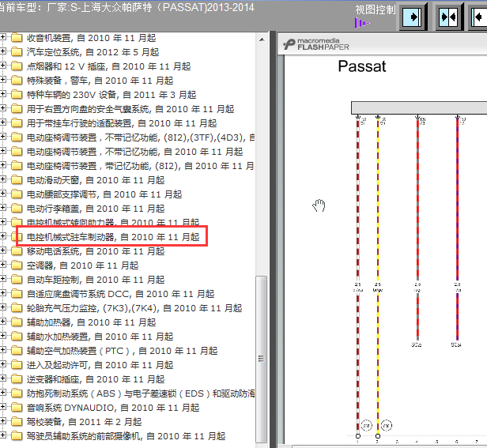The width and height of the screenshot is (487, 448).
Task: Open 自适应底盘调节系统 DCC entry
Action: [x=120, y=294]
